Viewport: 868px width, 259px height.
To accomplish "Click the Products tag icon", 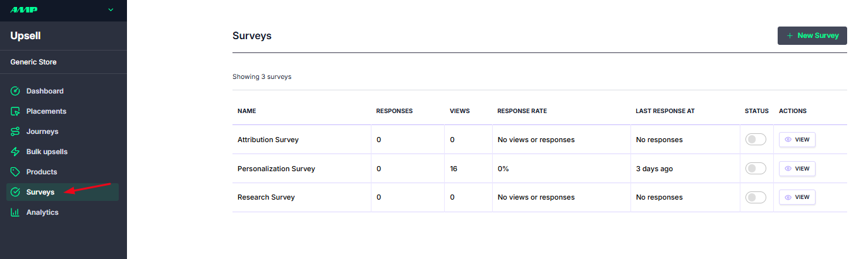I will tap(16, 172).
